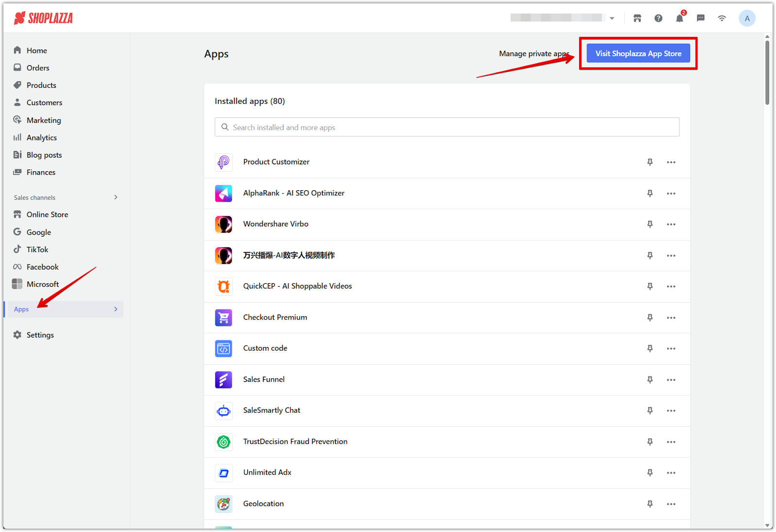Open Marketing in the sidebar
776x532 pixels.
(44, 120)
